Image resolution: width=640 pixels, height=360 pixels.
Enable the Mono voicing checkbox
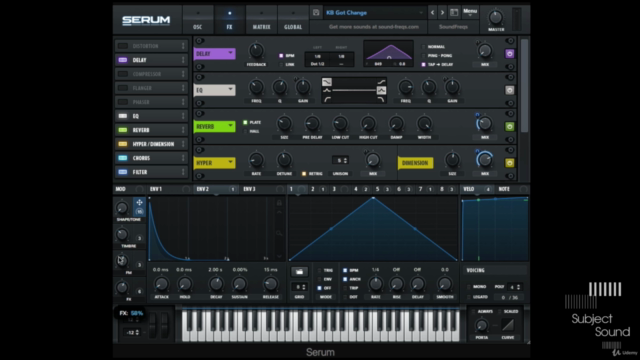pos(469,287)
